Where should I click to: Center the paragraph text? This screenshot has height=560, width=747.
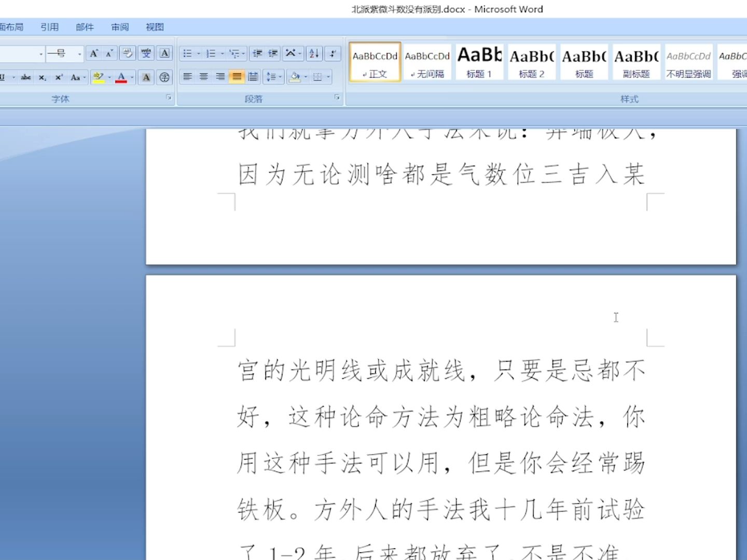204,77
